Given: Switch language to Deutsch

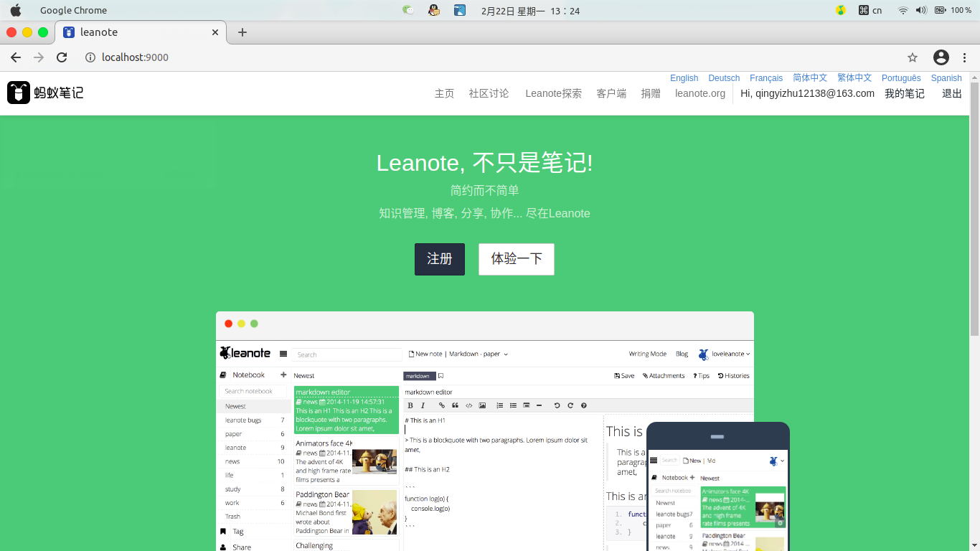Looking at the screenshot, I should (x=724, y=78).
